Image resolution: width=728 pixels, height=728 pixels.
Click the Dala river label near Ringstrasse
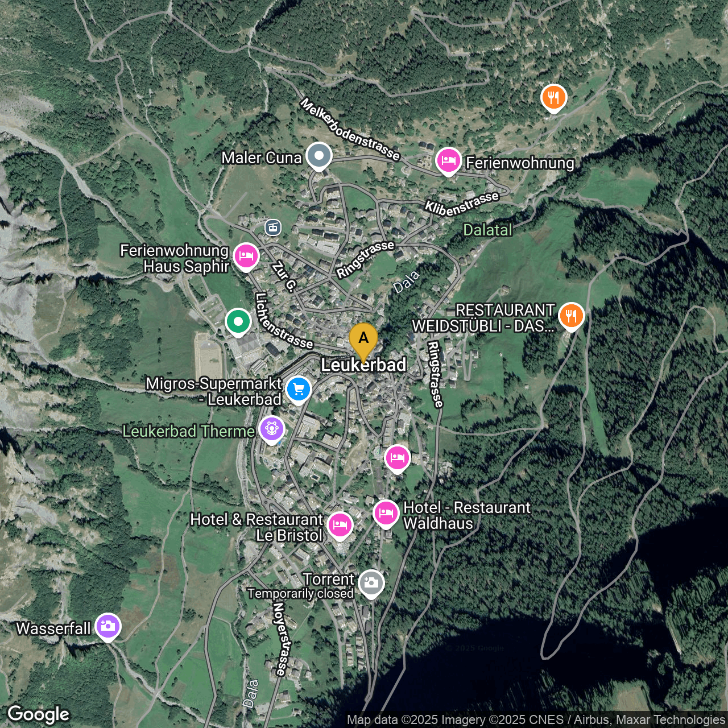(407, 282)
